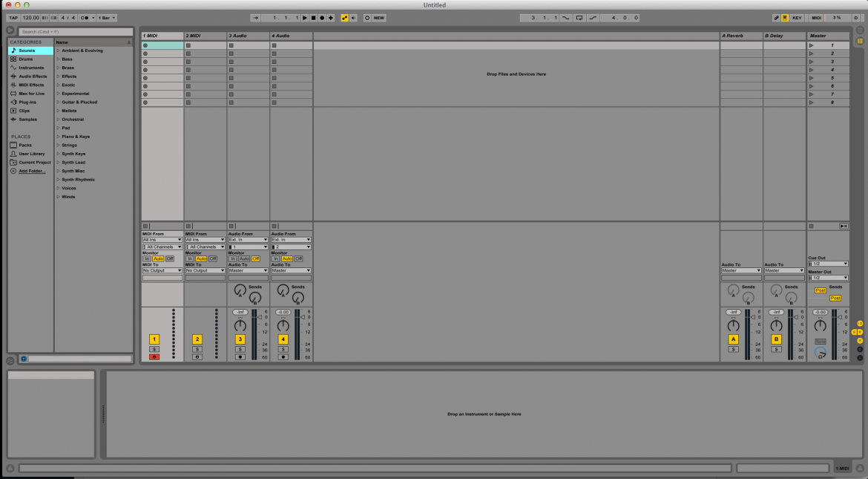Open the Max for Live browser category

point(28,93)
